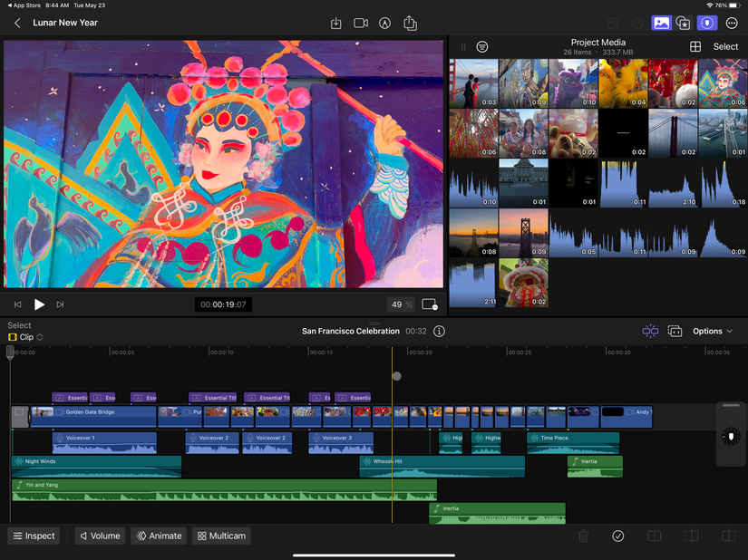Select the Time Piece audio clip

coord(573,443)
